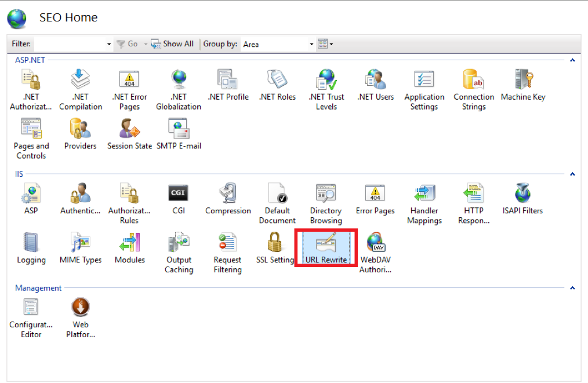Open Configuration Editor feature
Viewport: 588px width, 383px height.
pos(31,318)
